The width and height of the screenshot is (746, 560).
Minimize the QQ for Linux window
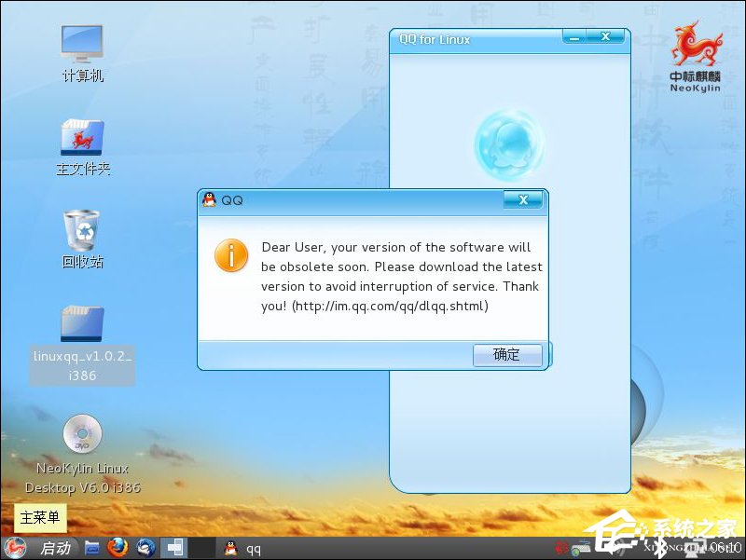pos(574,36)
